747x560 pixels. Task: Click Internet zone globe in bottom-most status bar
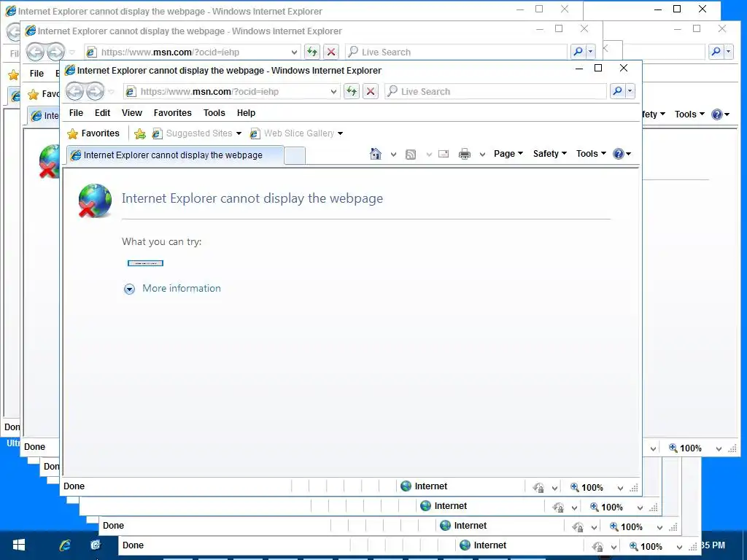point(465,545)
